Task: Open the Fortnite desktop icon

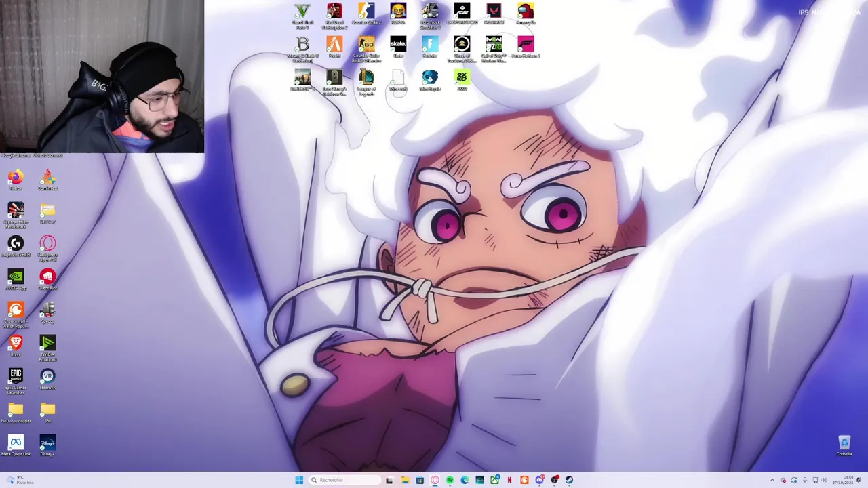Action: (430, 47)
